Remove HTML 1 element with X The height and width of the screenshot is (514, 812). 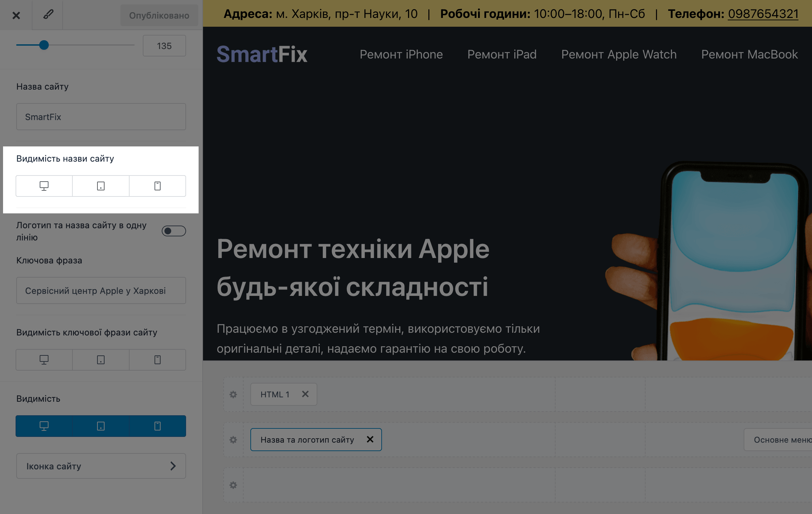[305, 394]
